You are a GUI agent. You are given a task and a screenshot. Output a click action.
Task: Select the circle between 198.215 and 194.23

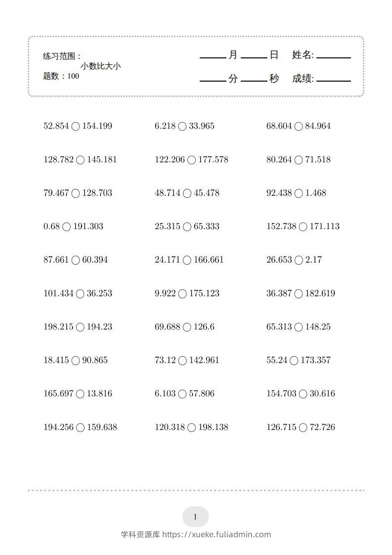81,327
